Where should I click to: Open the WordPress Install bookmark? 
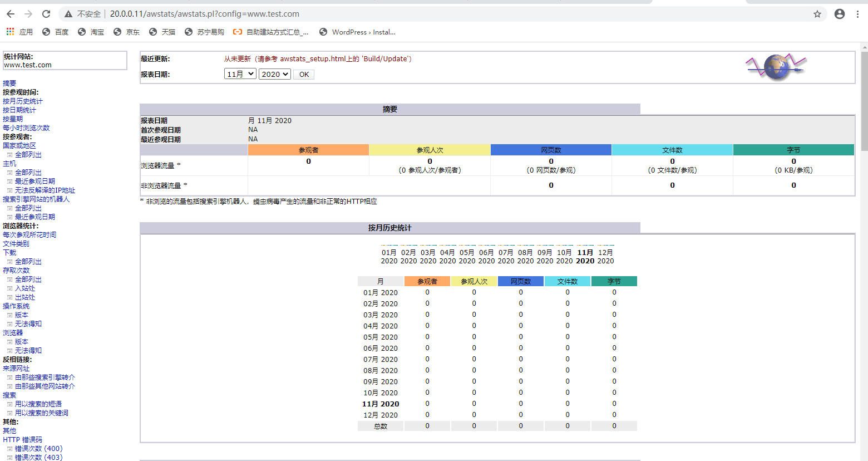coord(357,32)
